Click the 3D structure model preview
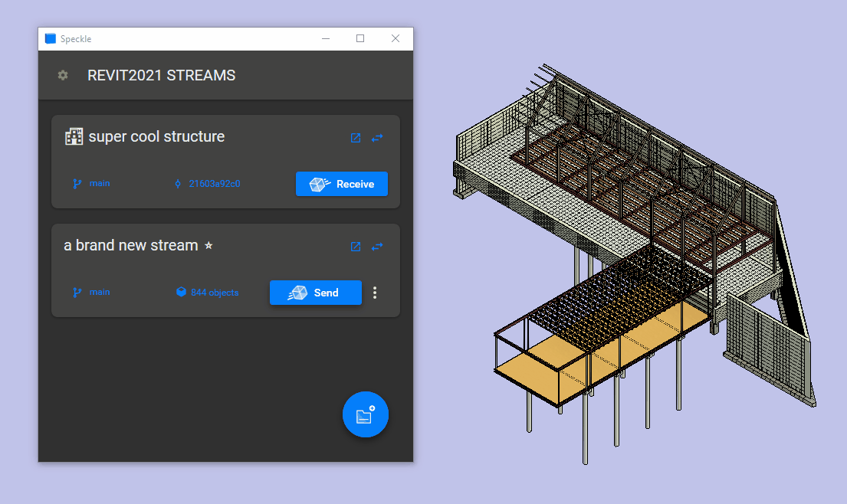The width and height of the screenshot is (847, 504). tap(634, 263)
